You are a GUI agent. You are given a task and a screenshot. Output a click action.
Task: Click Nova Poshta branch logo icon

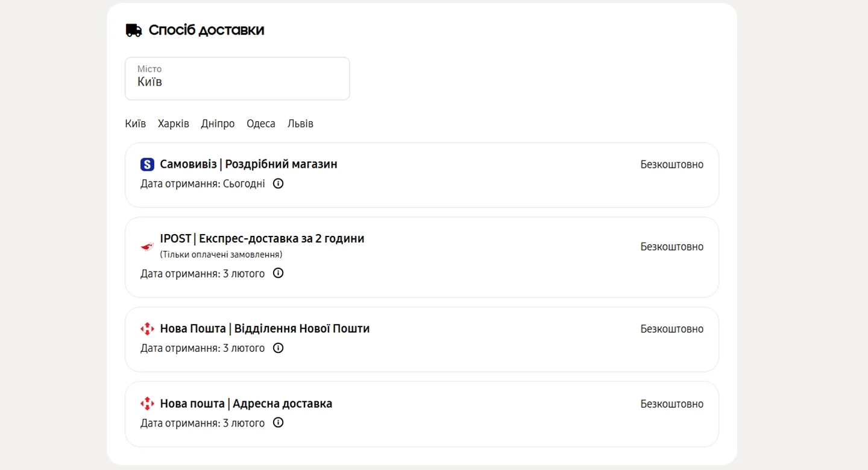click(147, 329)
